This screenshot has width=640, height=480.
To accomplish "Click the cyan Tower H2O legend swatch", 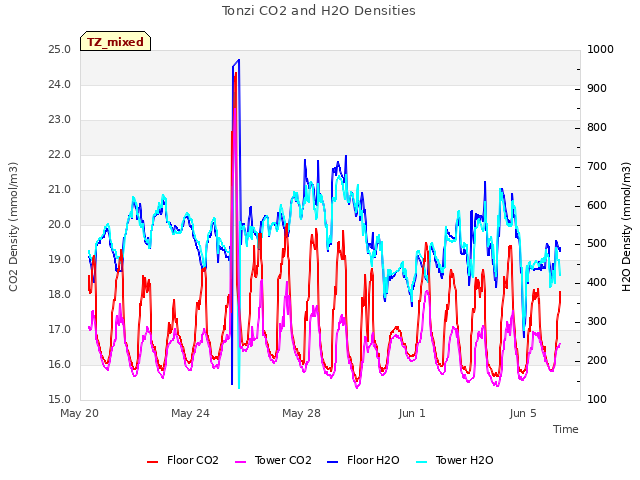I will point(421,462).
